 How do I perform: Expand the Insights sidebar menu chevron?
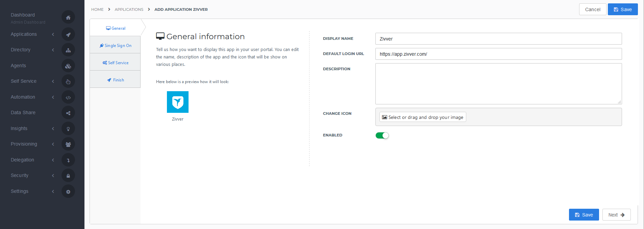pyautogui.click(x=53, y=129)
